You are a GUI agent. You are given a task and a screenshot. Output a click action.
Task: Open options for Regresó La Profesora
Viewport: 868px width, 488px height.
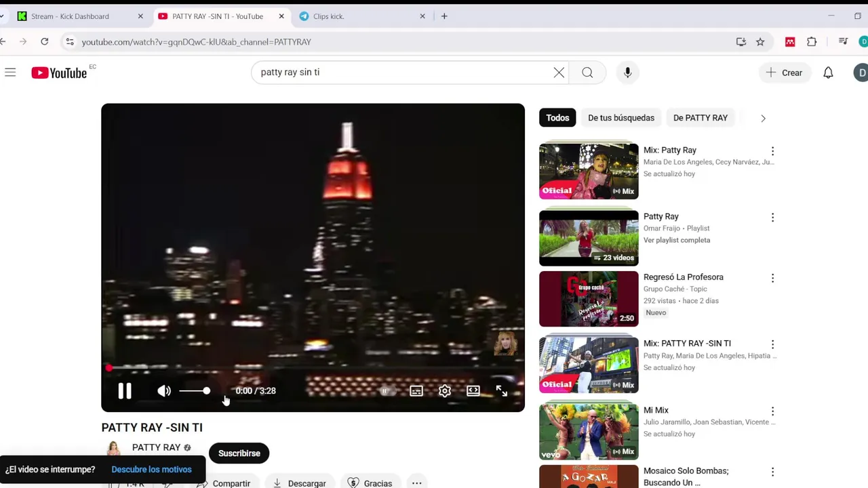pyautogui.click(x=772, y=279)
